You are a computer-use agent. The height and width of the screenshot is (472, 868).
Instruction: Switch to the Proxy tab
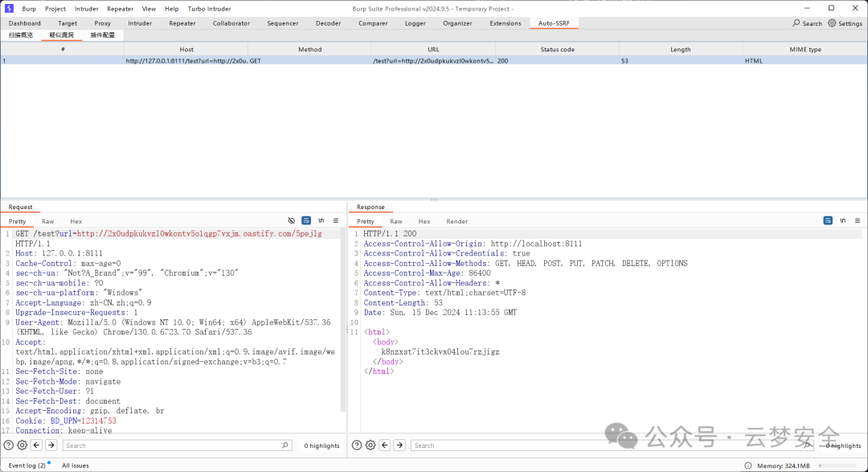coord(102,23)
